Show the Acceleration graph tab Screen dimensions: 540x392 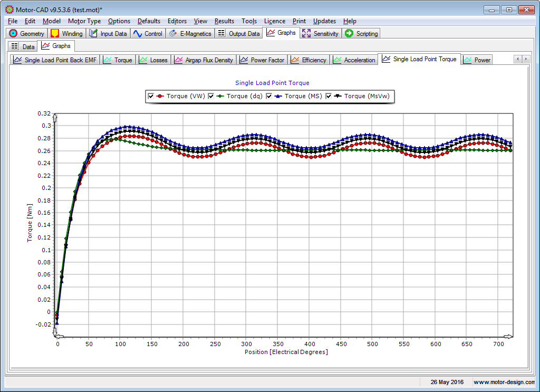coord(354,60)
